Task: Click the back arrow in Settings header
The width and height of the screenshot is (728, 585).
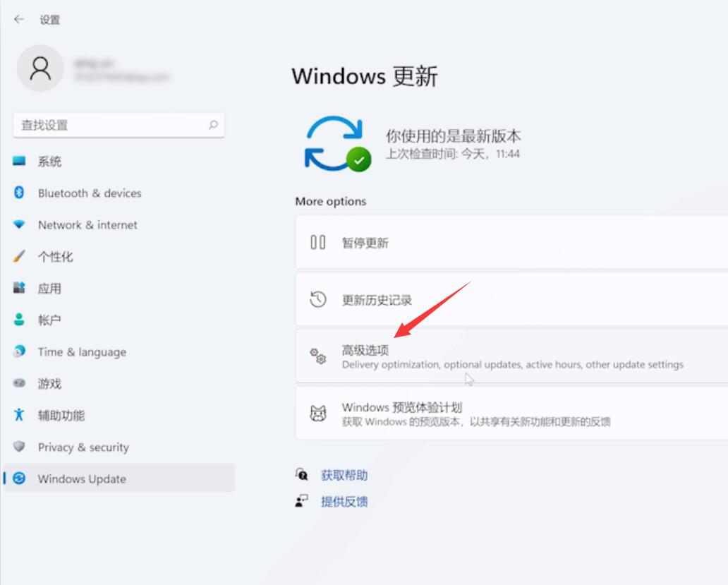Action: tap(19, 19)
